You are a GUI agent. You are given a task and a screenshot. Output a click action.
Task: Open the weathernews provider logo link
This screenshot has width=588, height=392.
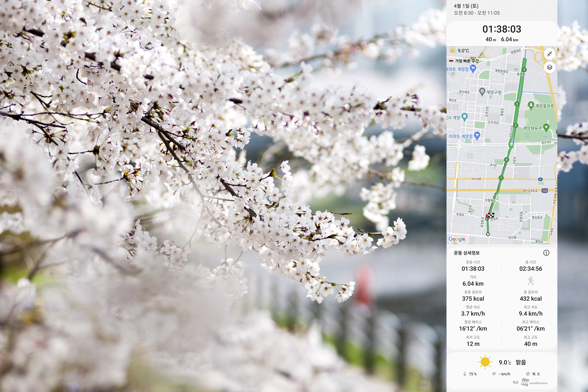point(534,383)
